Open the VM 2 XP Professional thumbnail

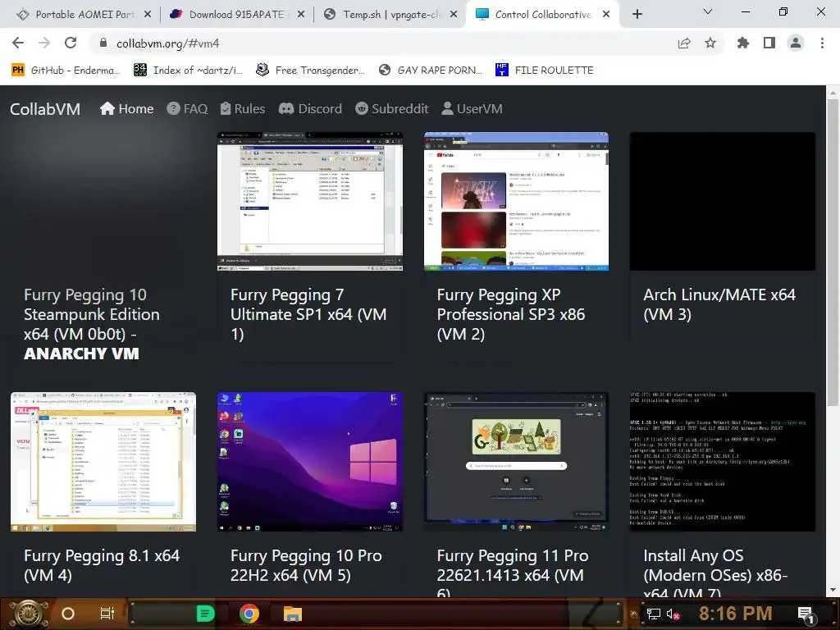pyautogui.click(x=516, y=202)
